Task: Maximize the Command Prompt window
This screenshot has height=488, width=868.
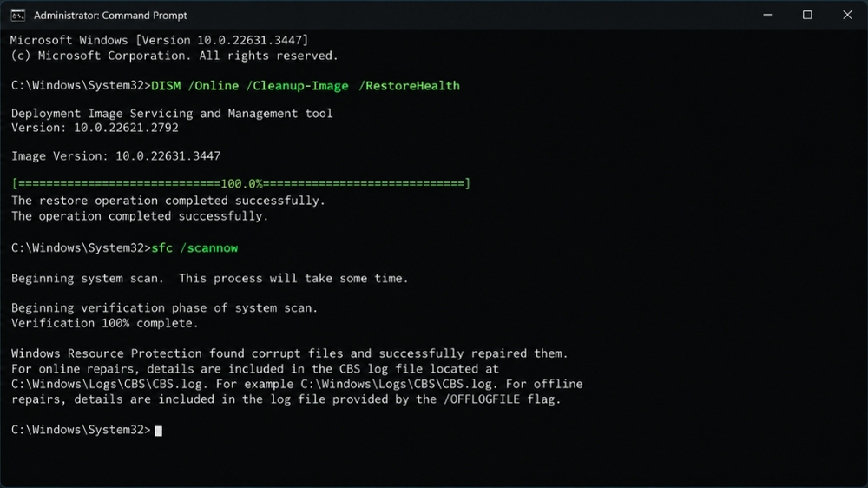Action: click(x=807, y=15)
